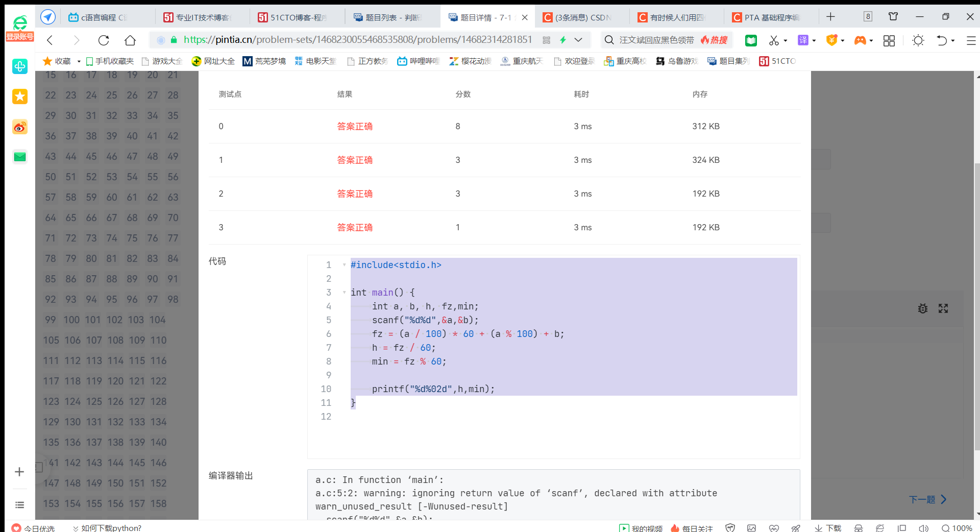Image resolution: width=980 pixels, height=532 pixels.
Task: Open the 51CTO bookmark in bookmarks bar
Action: click(x=777, y=61)
